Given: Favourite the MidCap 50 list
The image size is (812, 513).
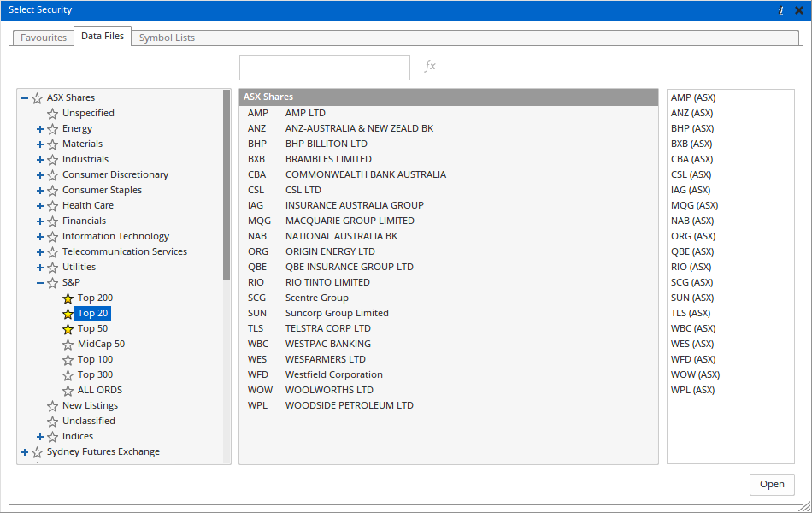Looking at the screenshot, I should pyautogui.click(x=68, y=345).
